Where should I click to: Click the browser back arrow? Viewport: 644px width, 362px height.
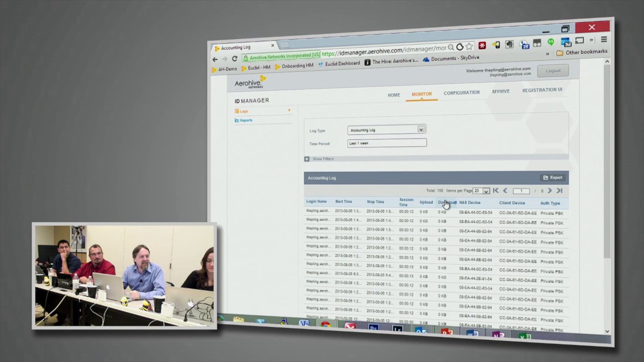(215, 59)
